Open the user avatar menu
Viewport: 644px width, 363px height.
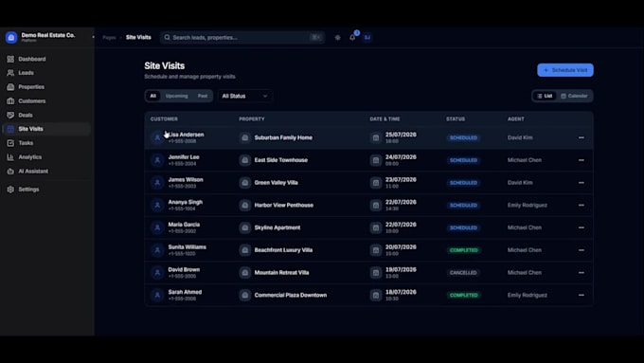(367, 37)
